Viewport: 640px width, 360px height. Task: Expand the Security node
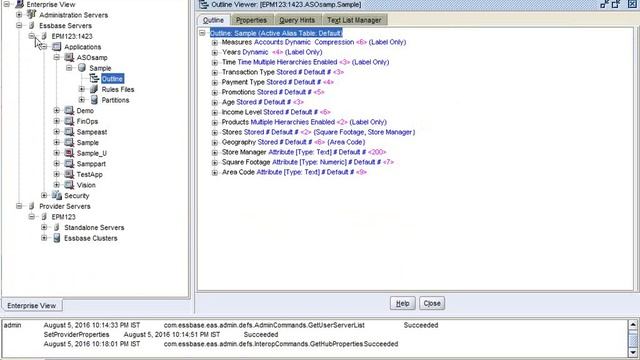pyautogui.click(x=44, y=195)
